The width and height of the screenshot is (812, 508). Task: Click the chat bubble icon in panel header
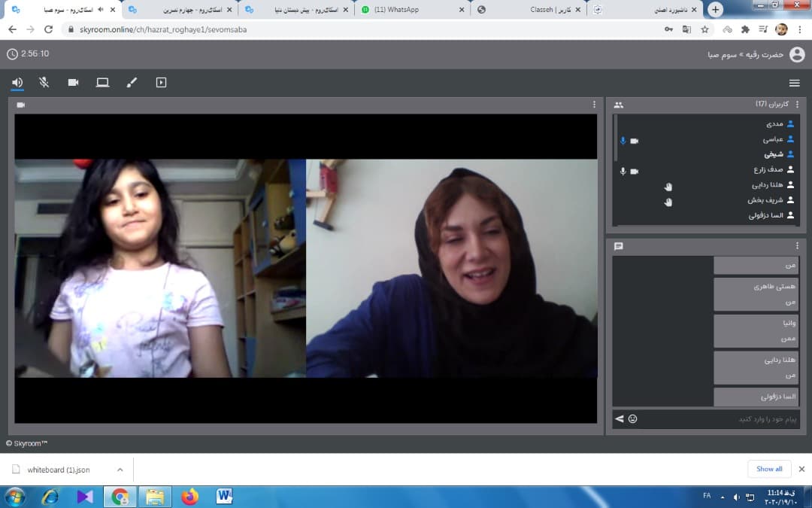(x=618, y=246)
